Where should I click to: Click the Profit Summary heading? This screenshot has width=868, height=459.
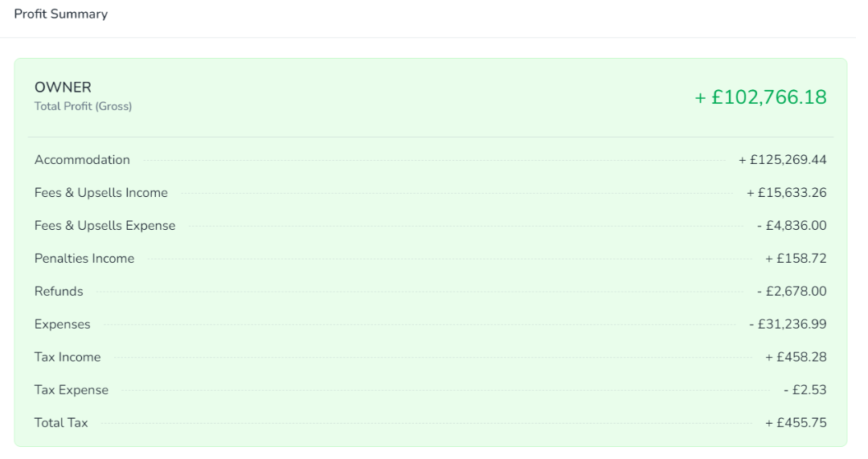61,14
